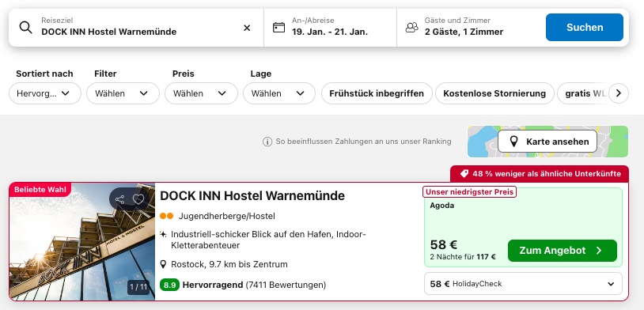Viewport: 644px width, 310px height.
Task: Click the location pin next to Rostock
Action: [163, 264]
